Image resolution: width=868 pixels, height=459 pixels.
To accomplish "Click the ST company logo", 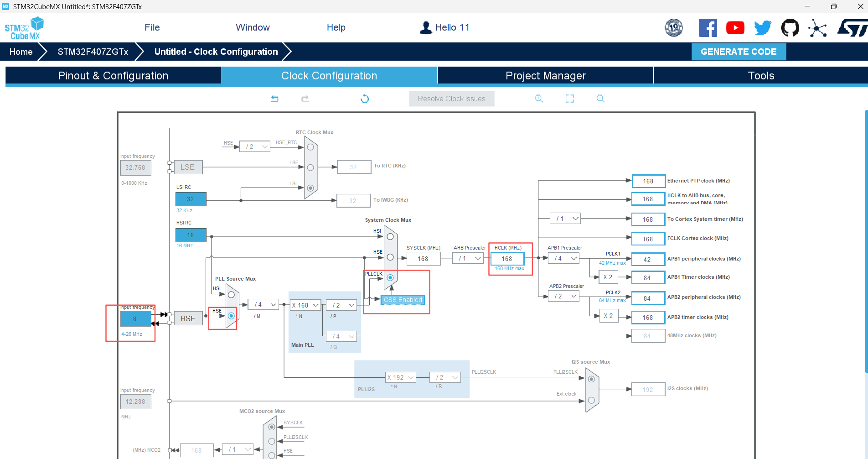I will [x=852, y=28].
